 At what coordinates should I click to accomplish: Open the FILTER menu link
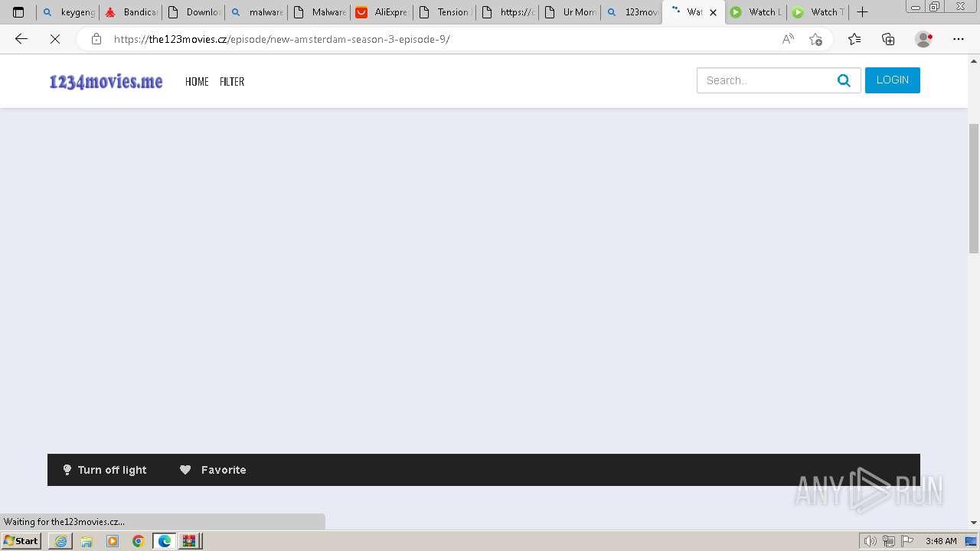click(x=232, y=82)
